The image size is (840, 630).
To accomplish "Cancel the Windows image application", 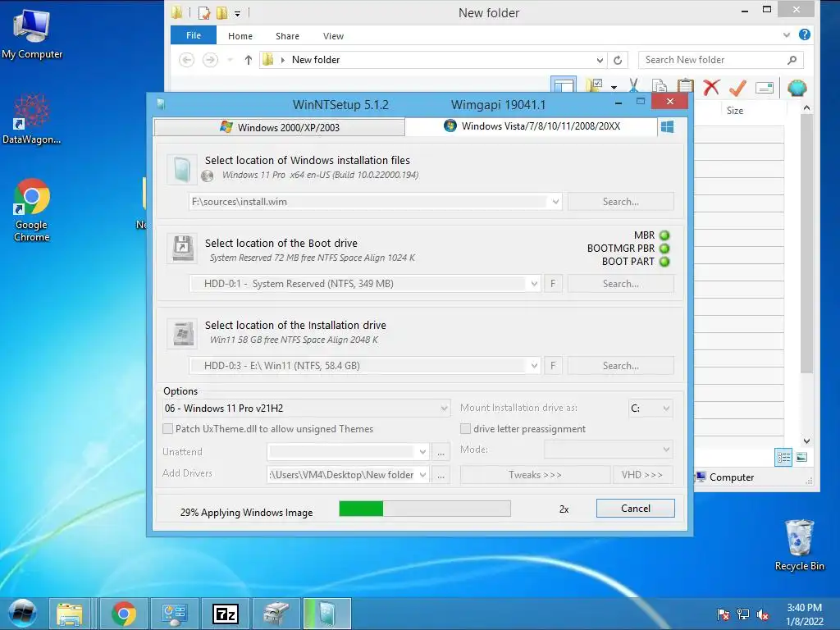I will tap(636, 509).
